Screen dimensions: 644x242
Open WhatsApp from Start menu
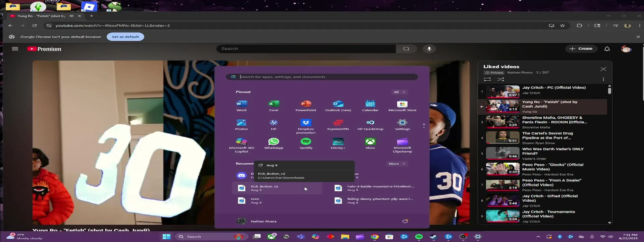pos(274,144)
